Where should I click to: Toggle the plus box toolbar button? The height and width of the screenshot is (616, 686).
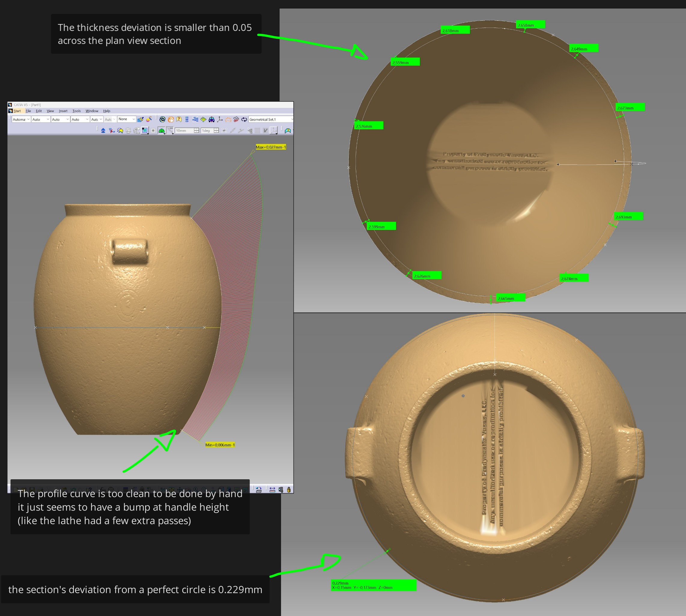tap(153, 131)
